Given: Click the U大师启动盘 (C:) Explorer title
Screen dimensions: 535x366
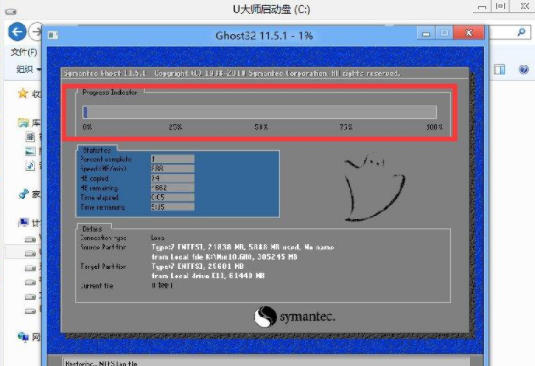Looking at the screenshot, I should [272, 9].
